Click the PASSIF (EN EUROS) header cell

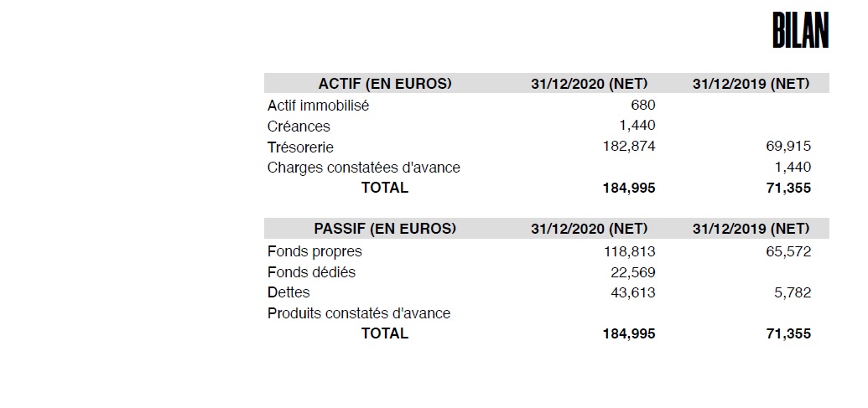point(385,229)
